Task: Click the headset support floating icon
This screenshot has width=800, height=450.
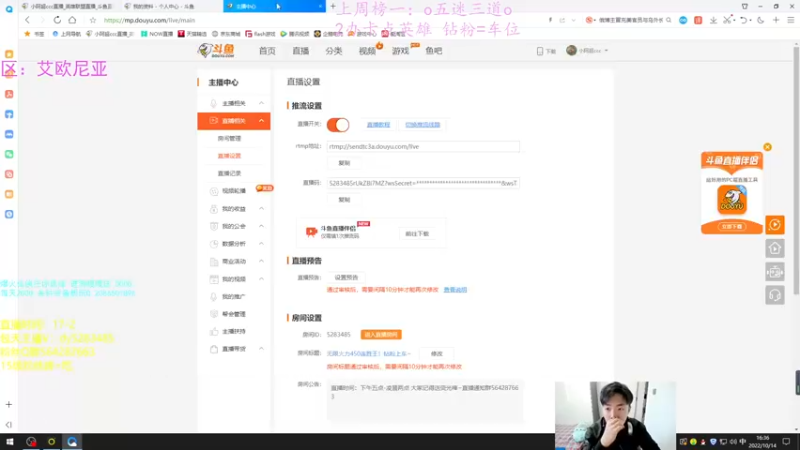Action: pos(775,295)
